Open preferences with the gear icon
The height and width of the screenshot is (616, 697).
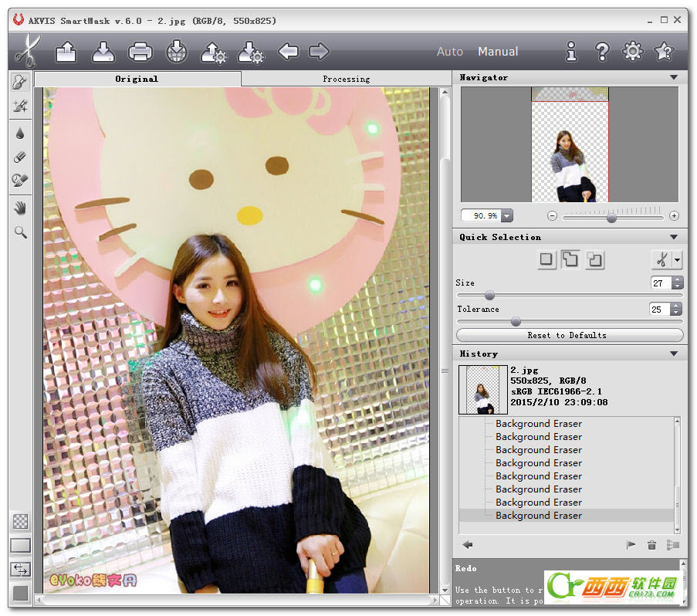(x=632, y=52)
